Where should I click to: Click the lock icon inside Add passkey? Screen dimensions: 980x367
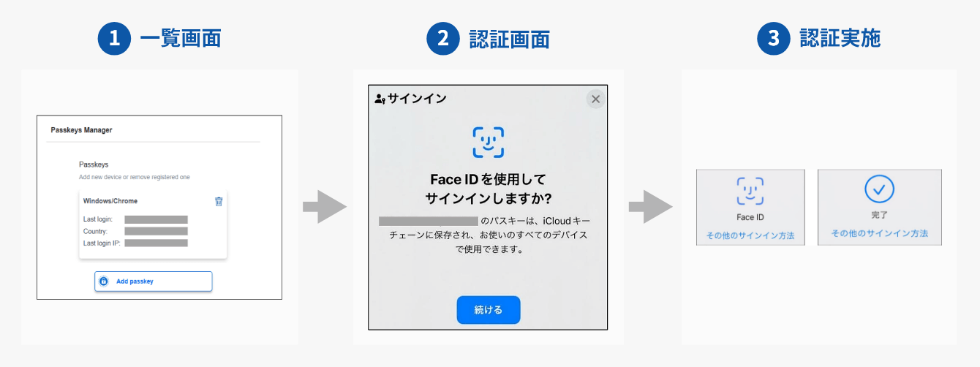click(x=104, y=281)
